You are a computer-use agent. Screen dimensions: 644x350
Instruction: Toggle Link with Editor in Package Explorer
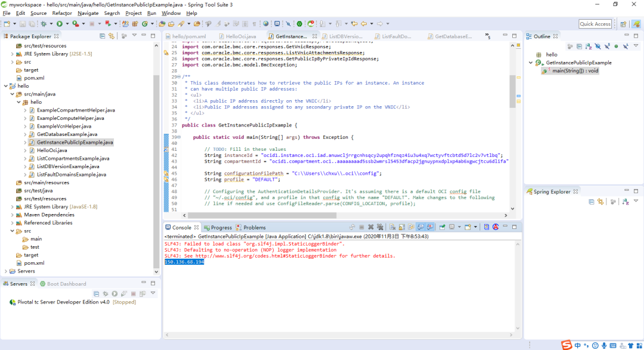coord(111,36)
